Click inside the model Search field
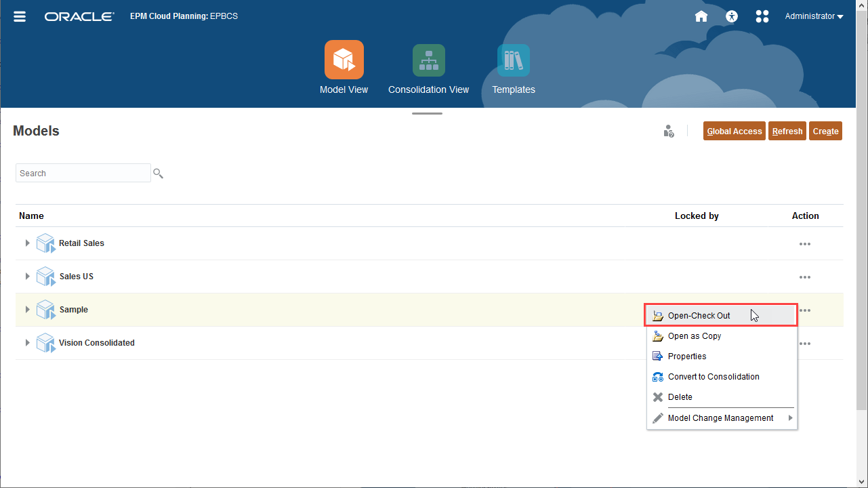This screenshot has width=868, height=488. click(x=81, y=173)
